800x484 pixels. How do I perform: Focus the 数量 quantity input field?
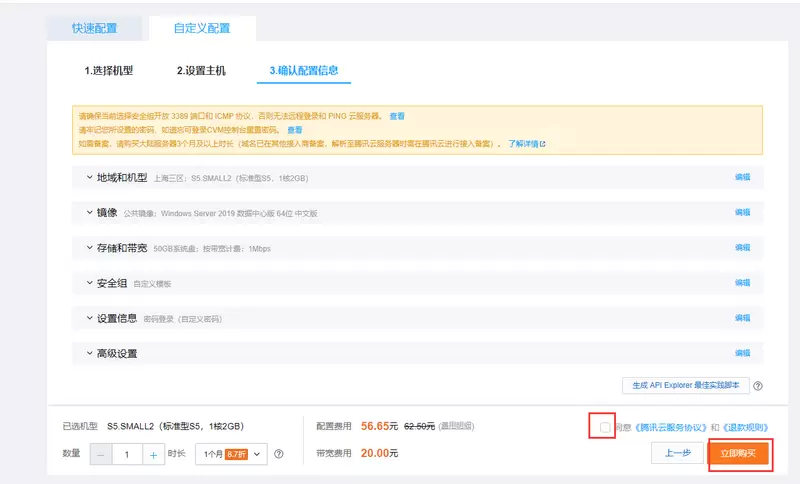pyautogui.click(x=127, y=454)
